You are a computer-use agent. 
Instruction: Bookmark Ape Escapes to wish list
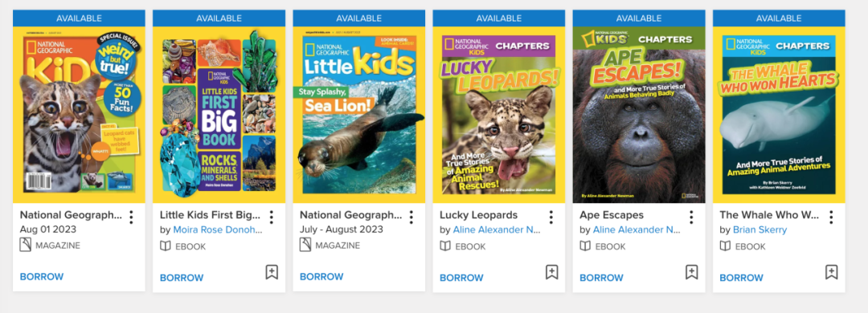click(x=691, y=272)
